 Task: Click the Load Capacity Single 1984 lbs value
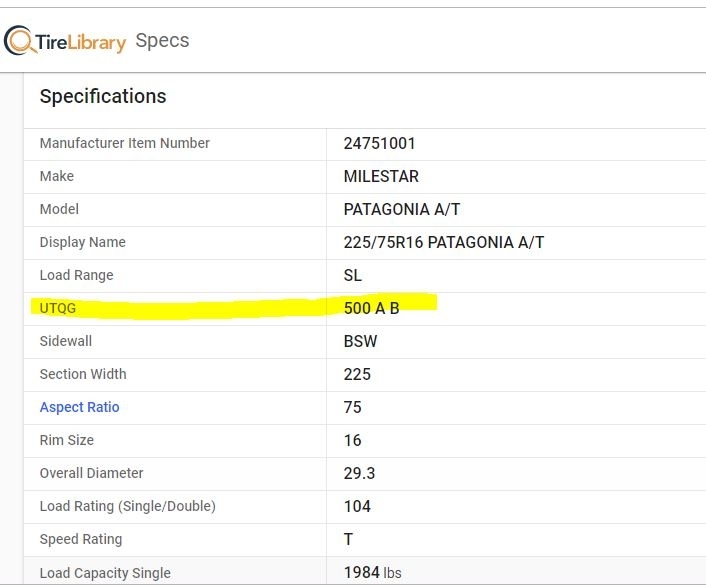point(372,572)
